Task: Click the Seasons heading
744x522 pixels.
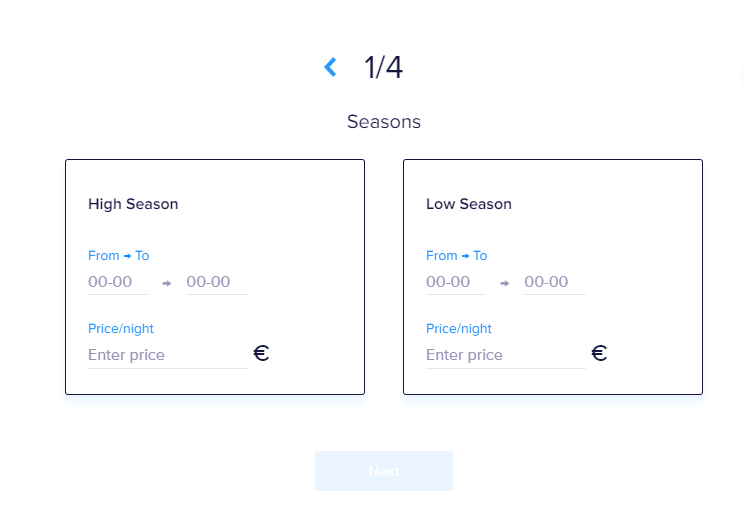Action: 384,122
